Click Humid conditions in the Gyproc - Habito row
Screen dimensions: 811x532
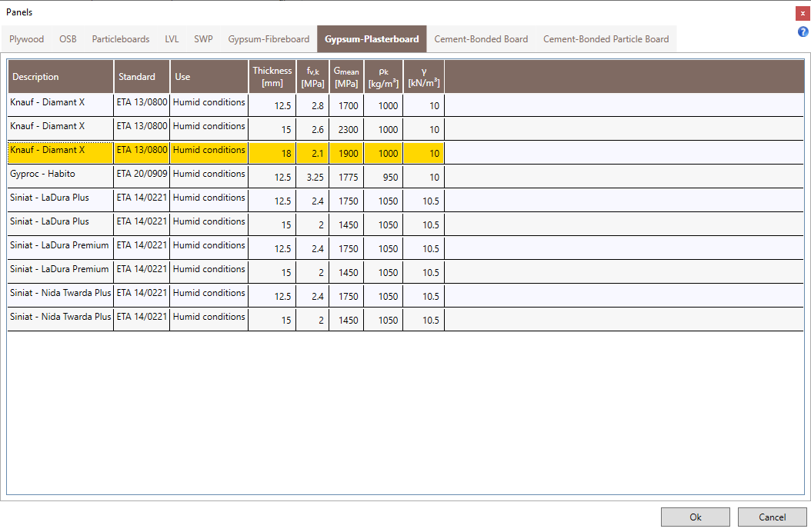[x=209, y=176]
